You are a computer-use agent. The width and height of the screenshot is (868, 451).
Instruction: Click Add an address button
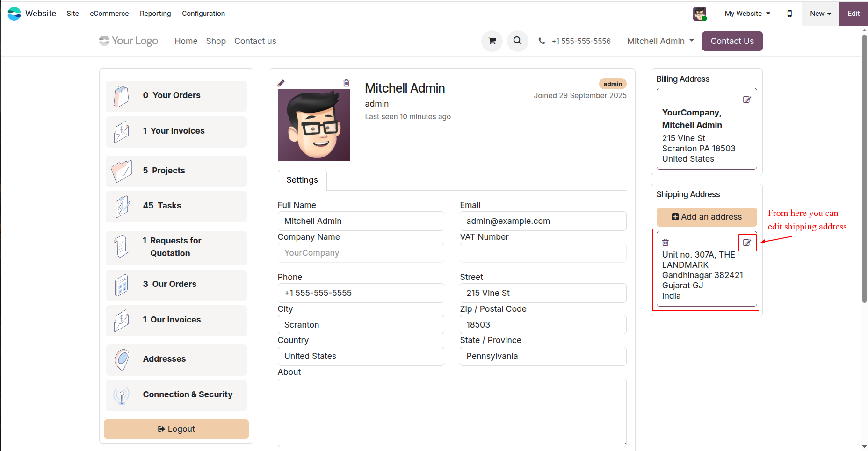707,217
